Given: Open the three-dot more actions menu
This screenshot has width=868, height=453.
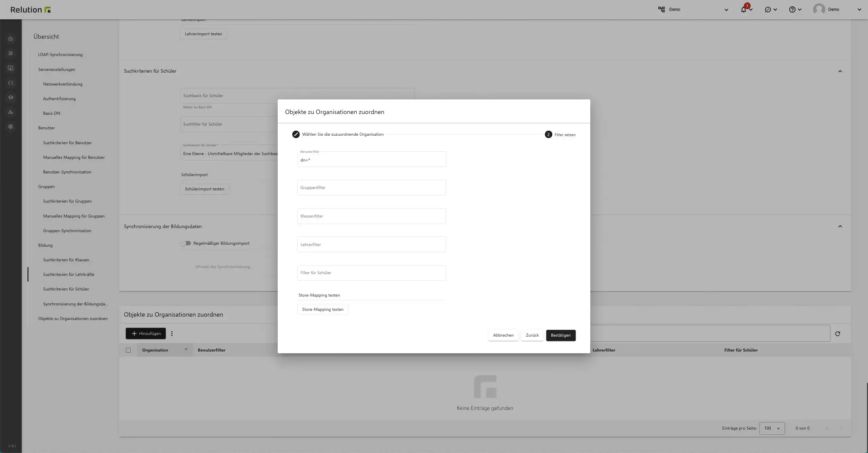Looking at the screenshot, I should 172,334.
